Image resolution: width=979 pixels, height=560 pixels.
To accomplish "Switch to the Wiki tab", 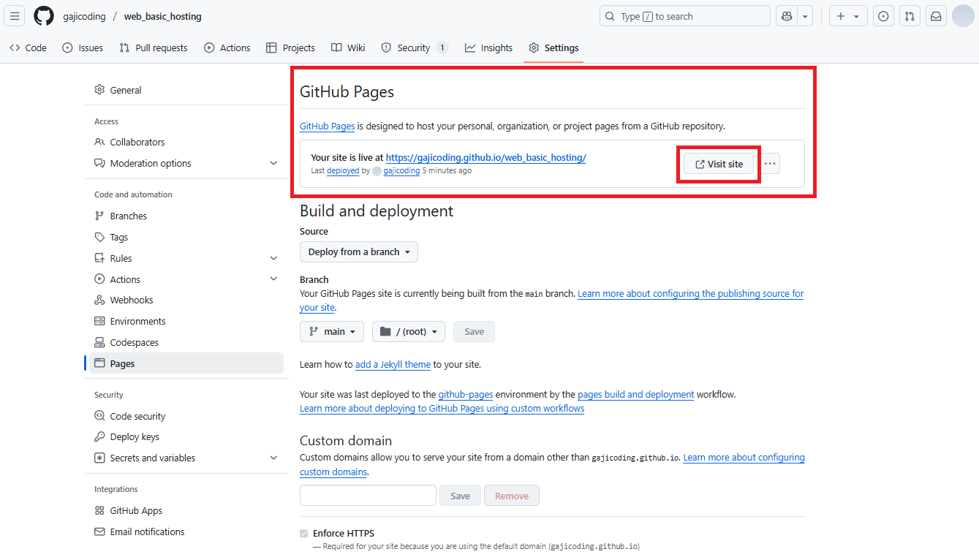I will (348, 48).
